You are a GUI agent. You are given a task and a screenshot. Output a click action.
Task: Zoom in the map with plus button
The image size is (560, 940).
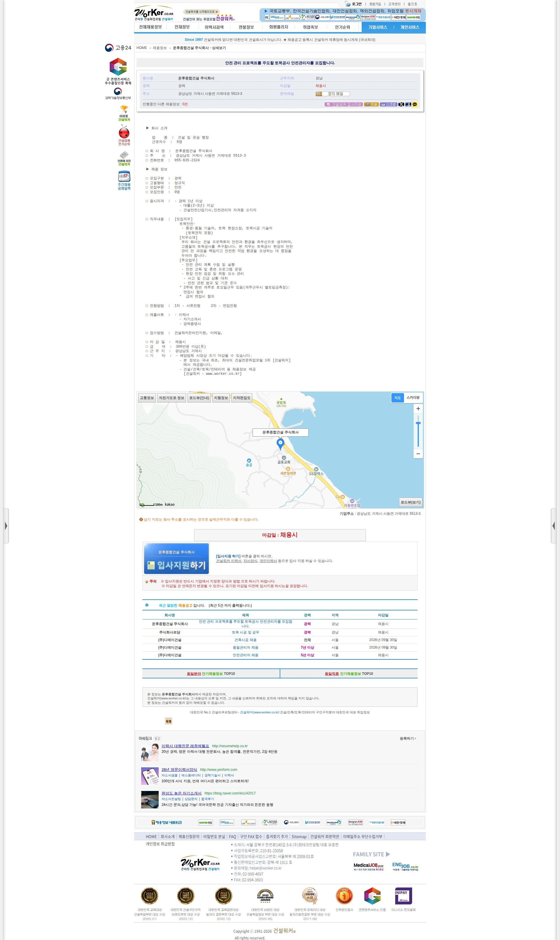418,409
